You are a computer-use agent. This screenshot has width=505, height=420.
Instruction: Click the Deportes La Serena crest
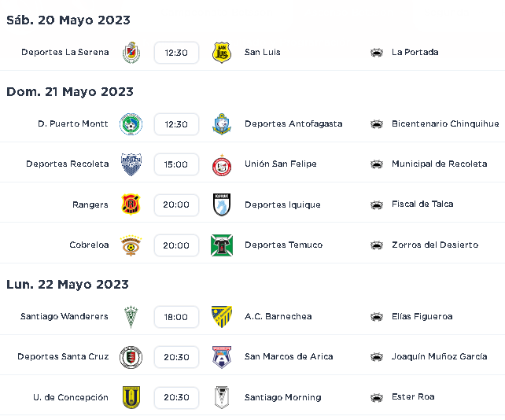pos(131,53)
